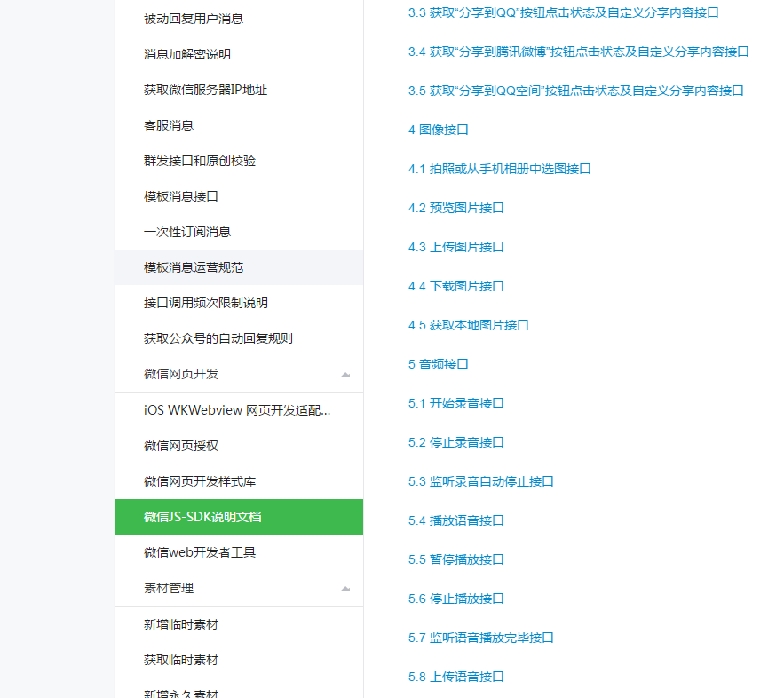Open 5.2 停止录音接口 link
Image resolution: width=784 pixels, height=698 pixels.
[455, 442]
